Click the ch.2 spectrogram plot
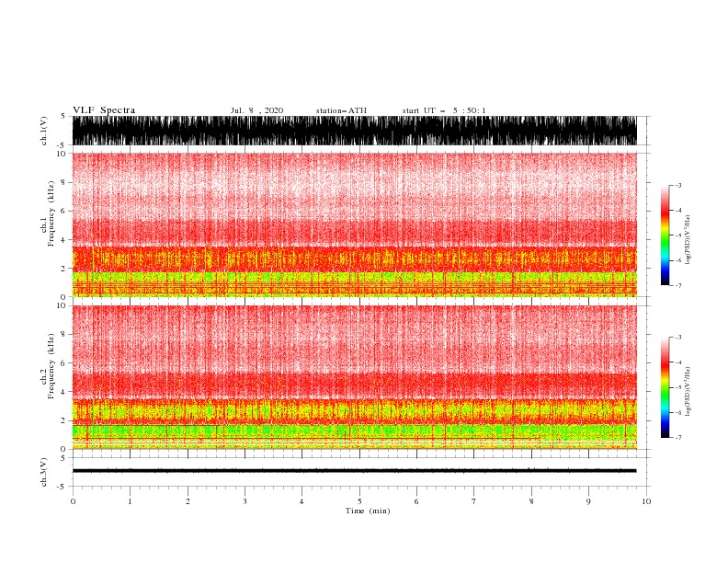 click(355, 377)
